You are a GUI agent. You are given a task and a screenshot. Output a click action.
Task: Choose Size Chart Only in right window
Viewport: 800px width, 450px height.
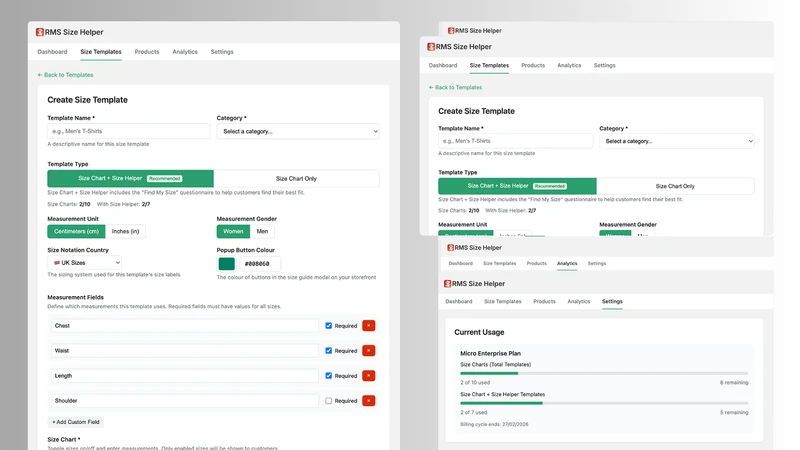point(675,186)
